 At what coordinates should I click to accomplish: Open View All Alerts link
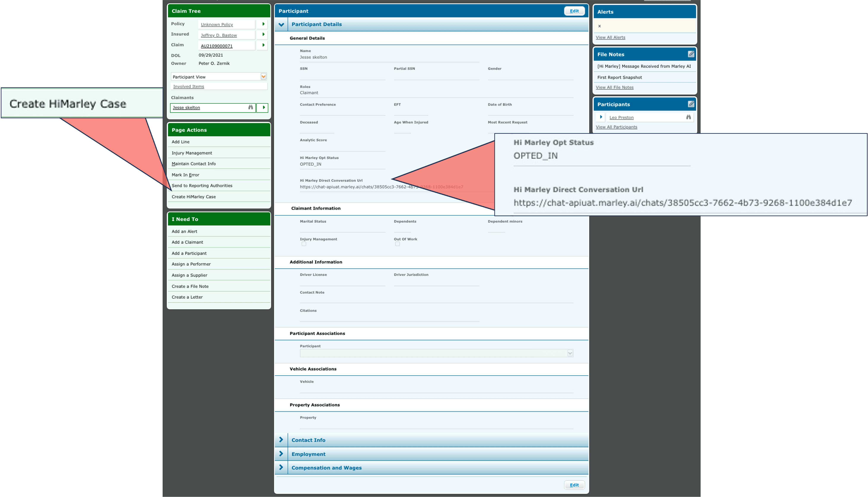coord(610,38)
